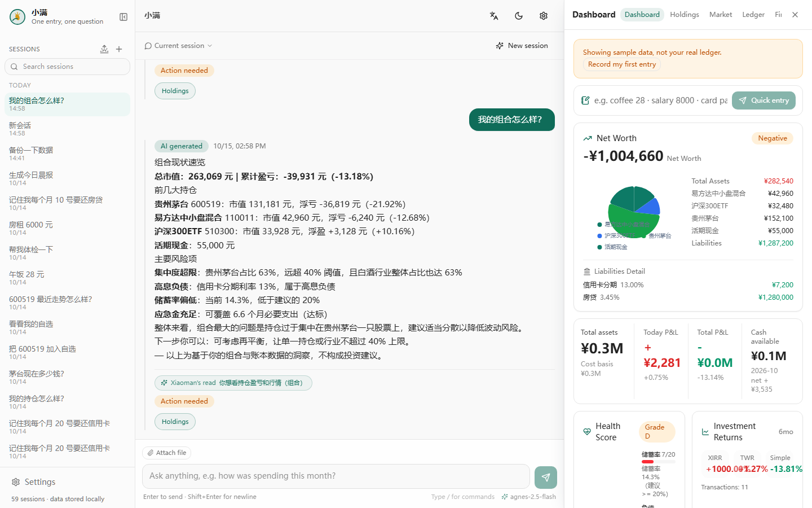Click the Liabilities Detail bank icon
This screenshot has width=812, height=508.
pos(587,271)
